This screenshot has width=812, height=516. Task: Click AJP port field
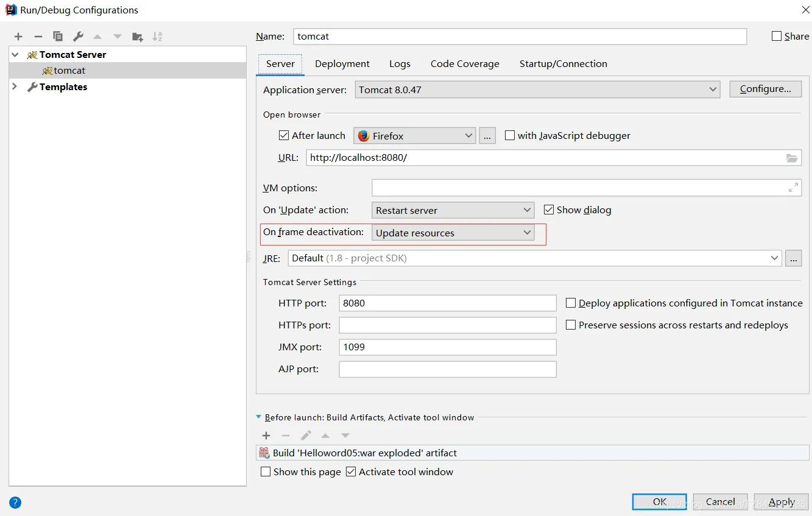[448, 369]
